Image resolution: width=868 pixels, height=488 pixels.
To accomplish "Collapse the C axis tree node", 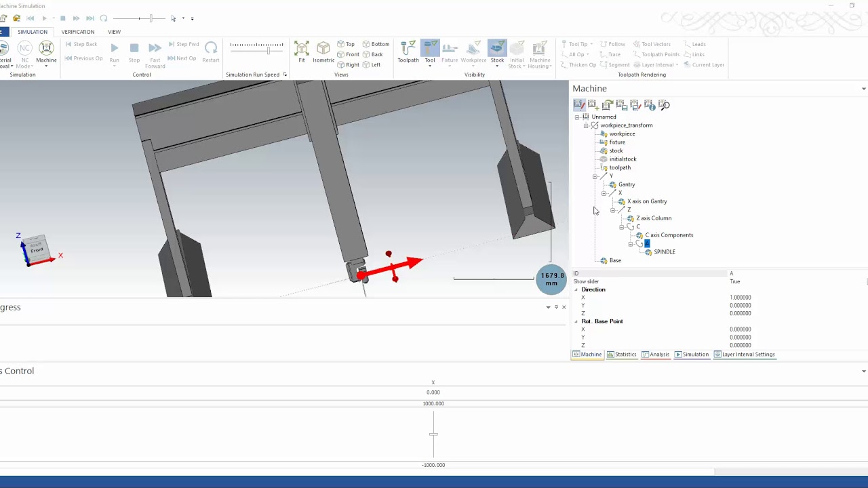I will click(x=621, y=227).
